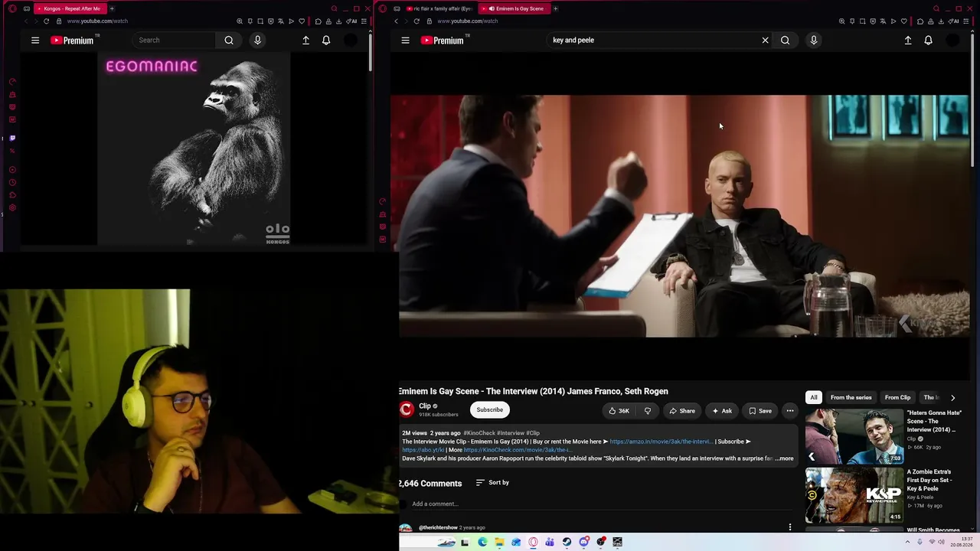Open the Clip channel name link
This screenshot has height=551, width=980.
425,406
